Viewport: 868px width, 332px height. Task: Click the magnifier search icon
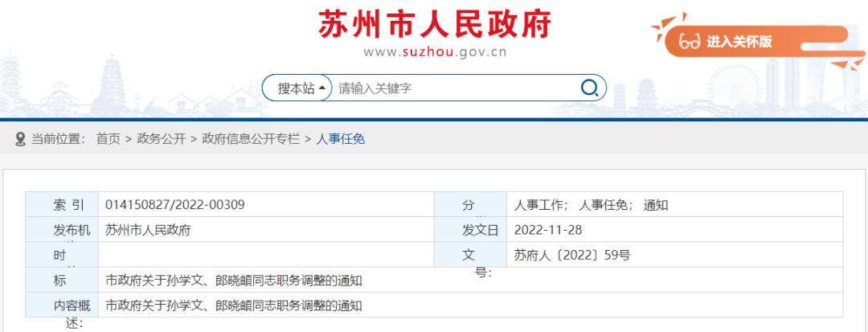tap(589, 88)
